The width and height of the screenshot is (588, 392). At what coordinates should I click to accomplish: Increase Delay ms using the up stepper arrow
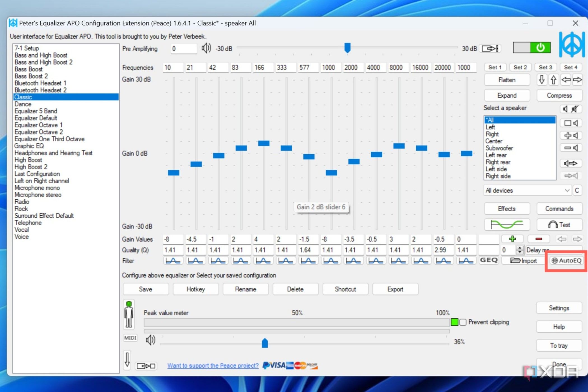(x=520, y=248)
